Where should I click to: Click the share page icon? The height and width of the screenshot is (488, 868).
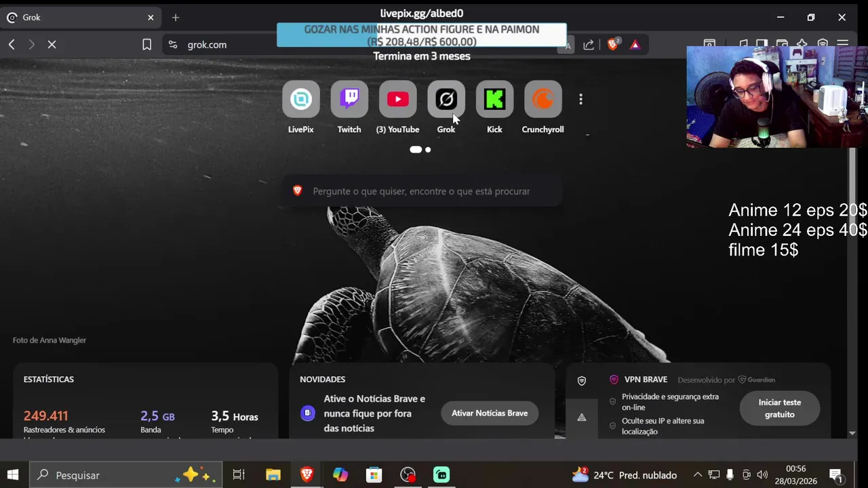point(589,45)
